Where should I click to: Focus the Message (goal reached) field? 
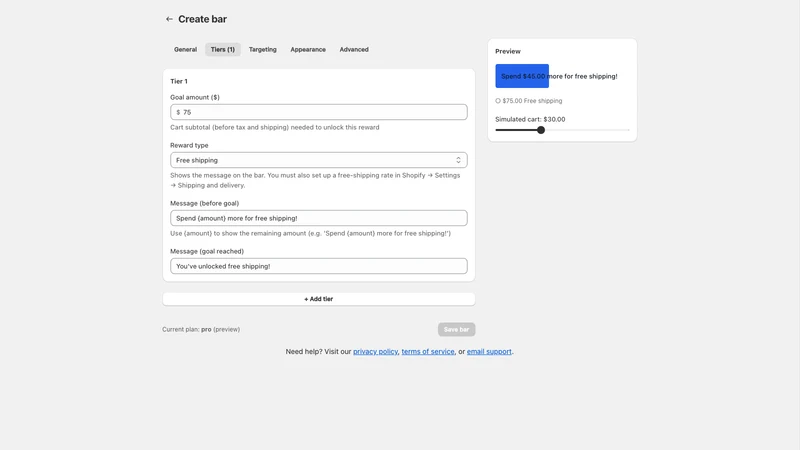pyautogui.click(x=318, y=266)
